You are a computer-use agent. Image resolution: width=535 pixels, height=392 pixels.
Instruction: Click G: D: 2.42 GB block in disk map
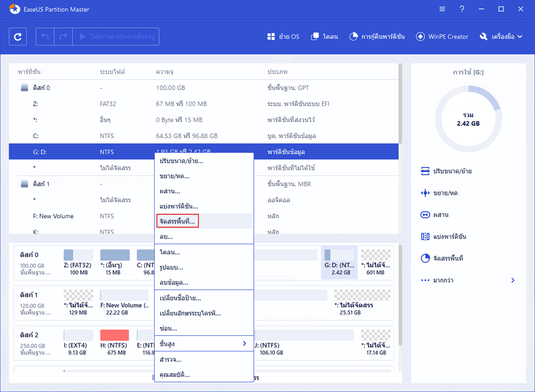tap(340, 262)
